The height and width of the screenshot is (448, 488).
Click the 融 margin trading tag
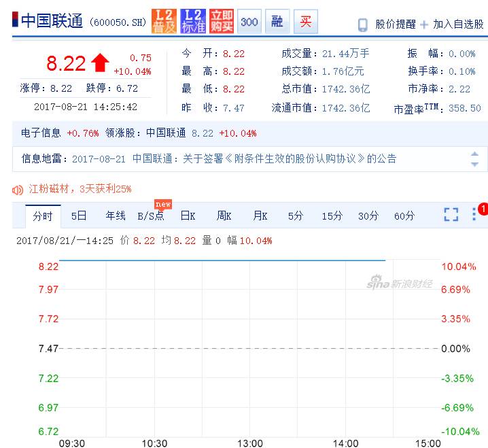point(277,22)
